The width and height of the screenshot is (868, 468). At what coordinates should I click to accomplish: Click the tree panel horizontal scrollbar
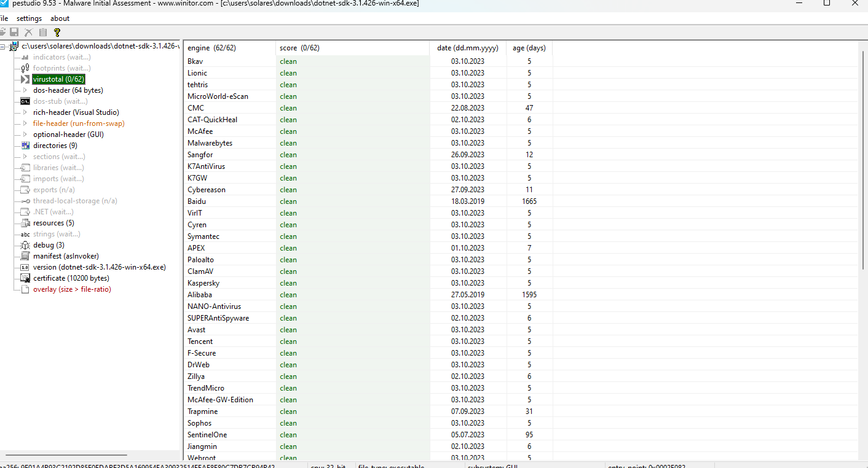[66, 455]
